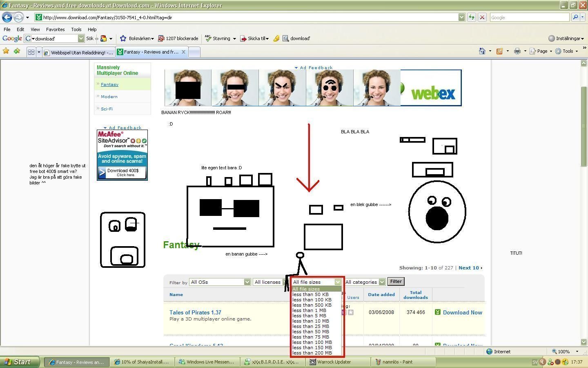Go to Home page icon
588x368 pixels.
point(482,51)
